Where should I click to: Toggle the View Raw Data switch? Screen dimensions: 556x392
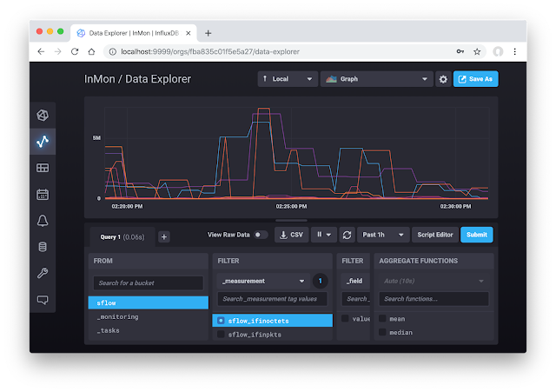[x=261, y=235]
